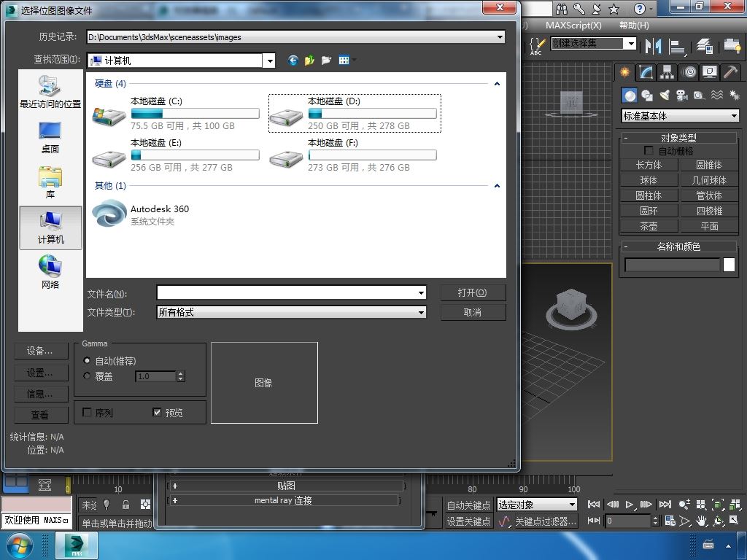747x560 pixels.
Task: Select Geometry category sphere icon
Action: pos(630,96)
